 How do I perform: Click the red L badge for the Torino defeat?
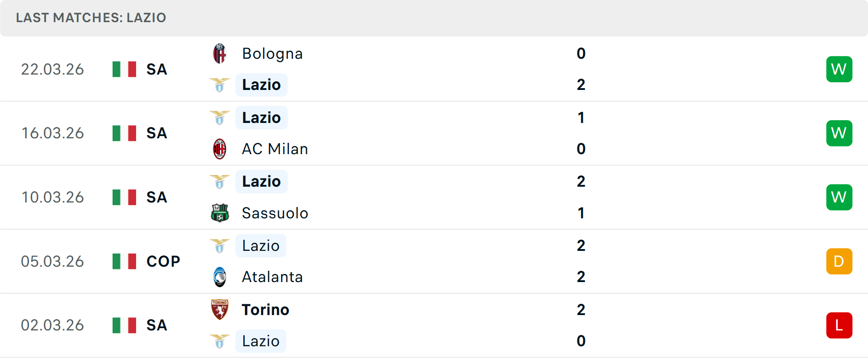point(839,325)
